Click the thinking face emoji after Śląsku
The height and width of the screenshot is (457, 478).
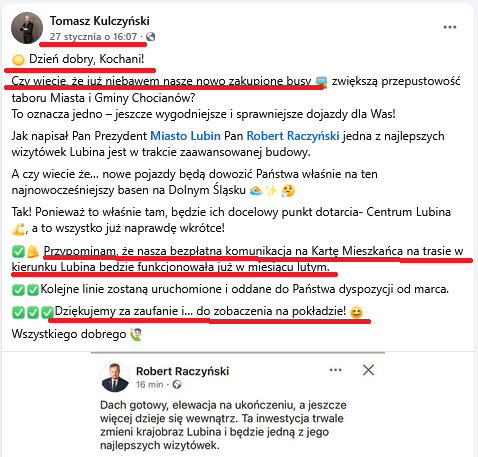(x=288, y=191)
